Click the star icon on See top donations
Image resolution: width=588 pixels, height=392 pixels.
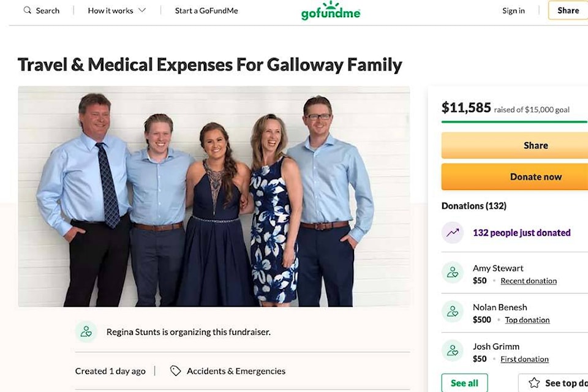[x=534, y=383]
